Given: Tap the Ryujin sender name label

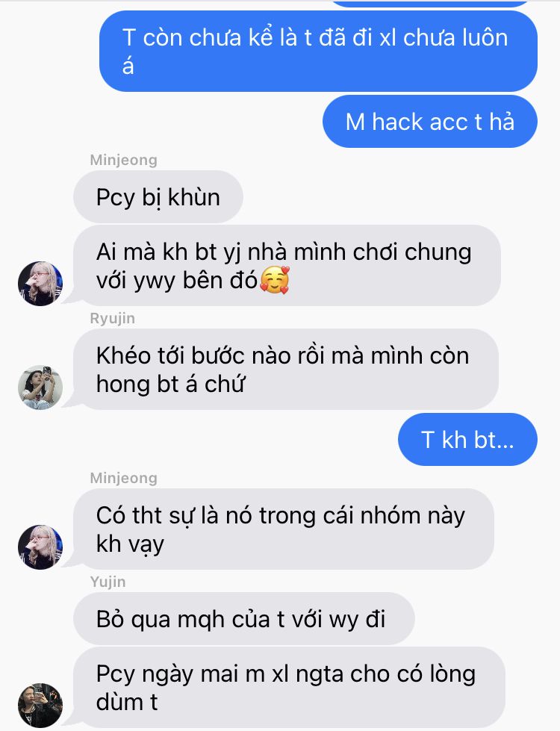Looking at the screenshot, I should pyautogui.click(x=112, y=318).
